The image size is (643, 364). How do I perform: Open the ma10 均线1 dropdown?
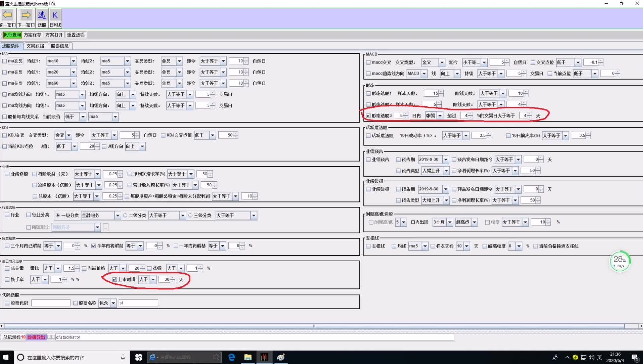coord(73,61)
